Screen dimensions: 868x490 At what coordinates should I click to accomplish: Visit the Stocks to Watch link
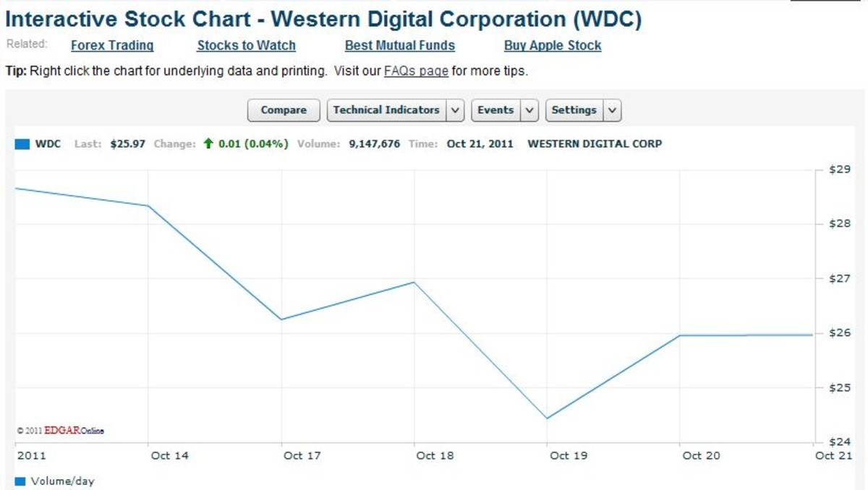[x=246, y=46]
